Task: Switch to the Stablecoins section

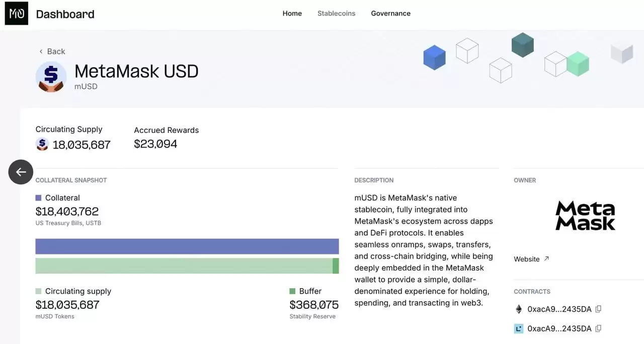Action: coord(336,13)
